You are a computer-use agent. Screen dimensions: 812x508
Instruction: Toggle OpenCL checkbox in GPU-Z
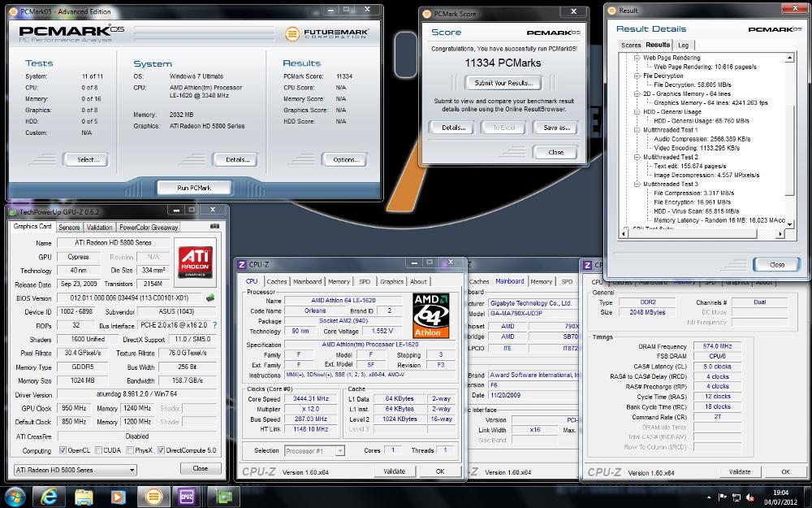[63, 450]
